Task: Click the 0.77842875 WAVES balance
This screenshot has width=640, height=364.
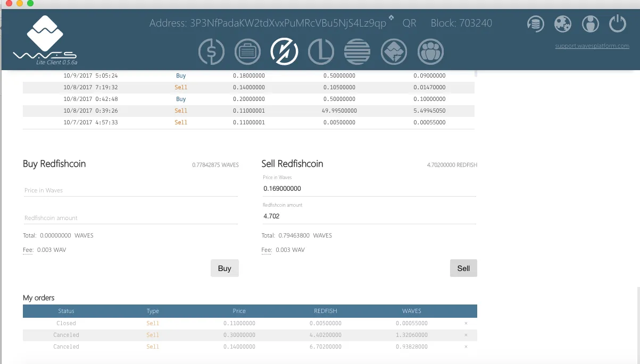Action: point(215,165)
